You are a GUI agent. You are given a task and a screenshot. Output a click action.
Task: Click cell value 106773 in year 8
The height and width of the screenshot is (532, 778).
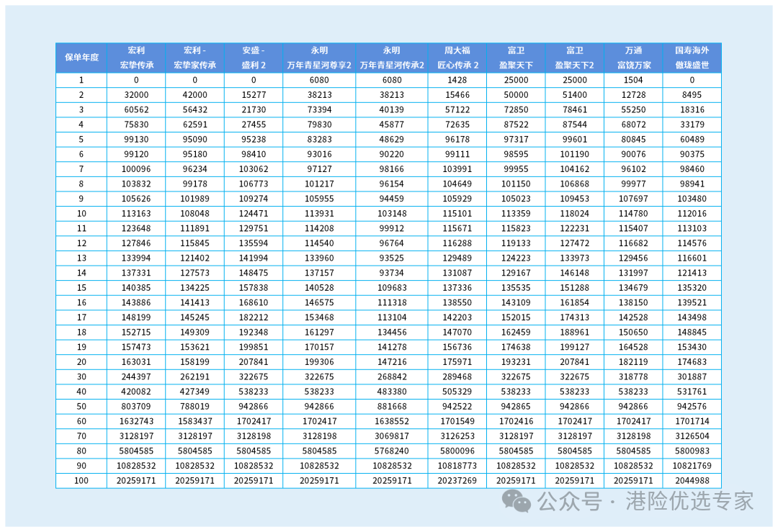pos(254,184)
